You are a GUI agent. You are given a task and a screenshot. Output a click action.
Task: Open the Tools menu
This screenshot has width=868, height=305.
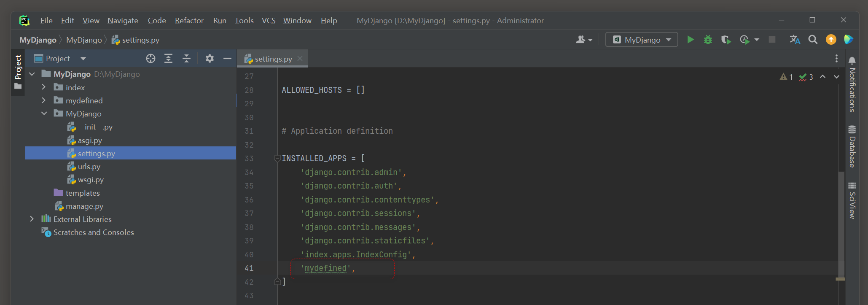(244, 20)
